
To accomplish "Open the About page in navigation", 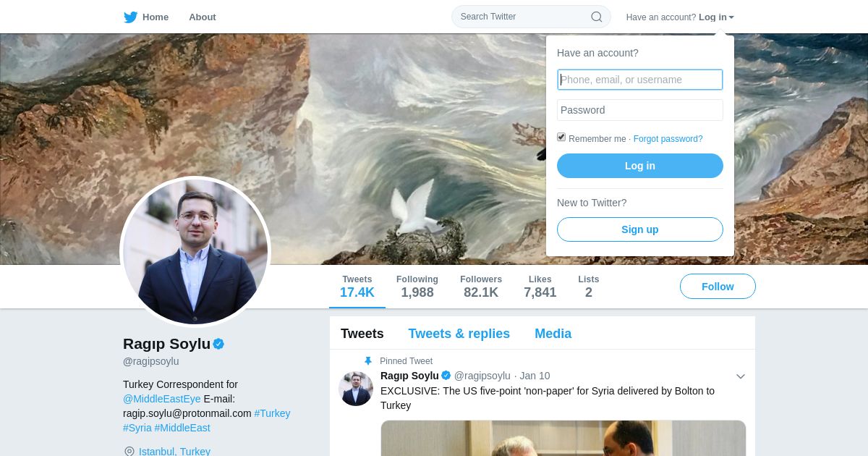I will coord(203,17).
